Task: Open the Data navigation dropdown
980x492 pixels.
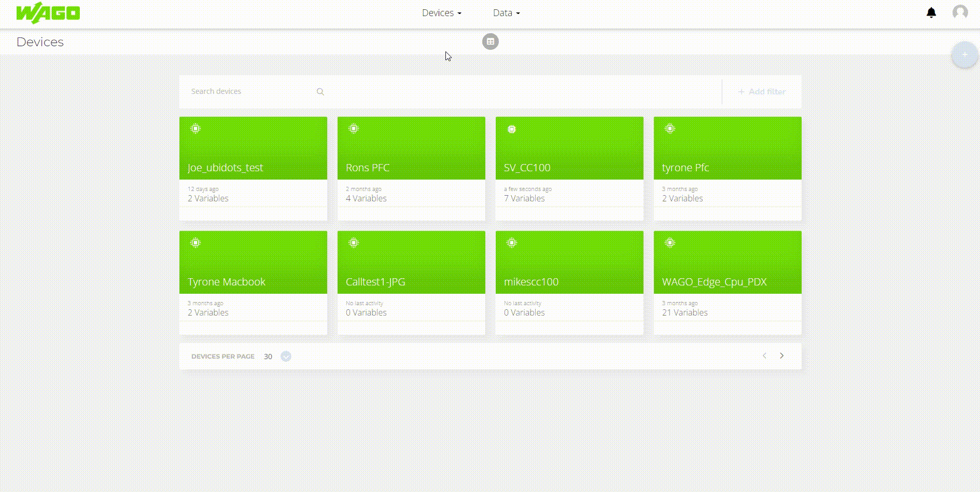Action: (506, 12)
